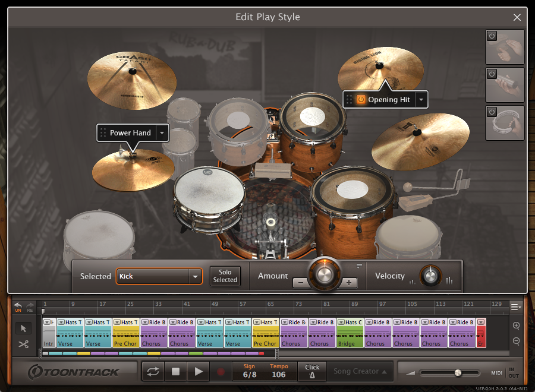Viewport: 535px width, 392px height.
Task: Click bar 65 on the timeline ruler
Action: (270, 304)
